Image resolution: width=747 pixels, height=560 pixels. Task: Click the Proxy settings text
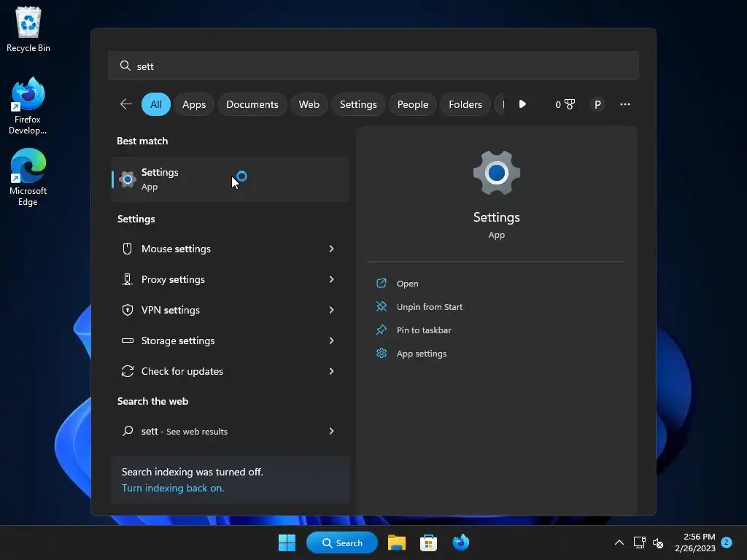[173, 279]
